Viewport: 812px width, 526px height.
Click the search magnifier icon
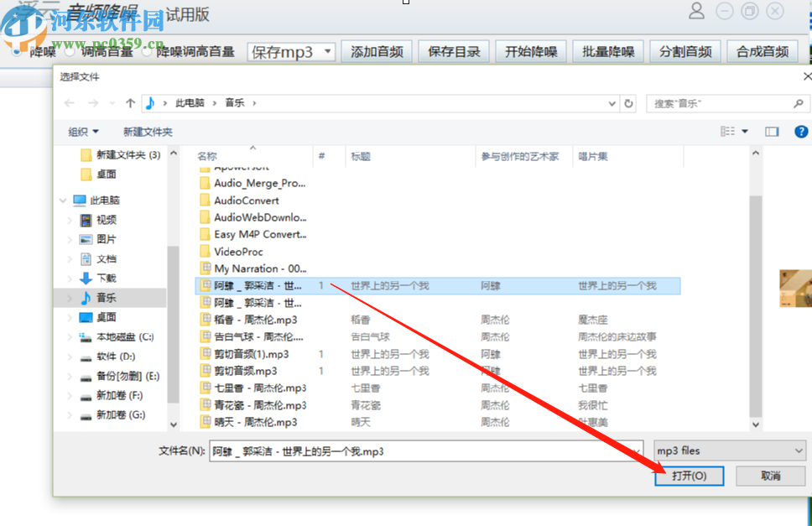798,103
